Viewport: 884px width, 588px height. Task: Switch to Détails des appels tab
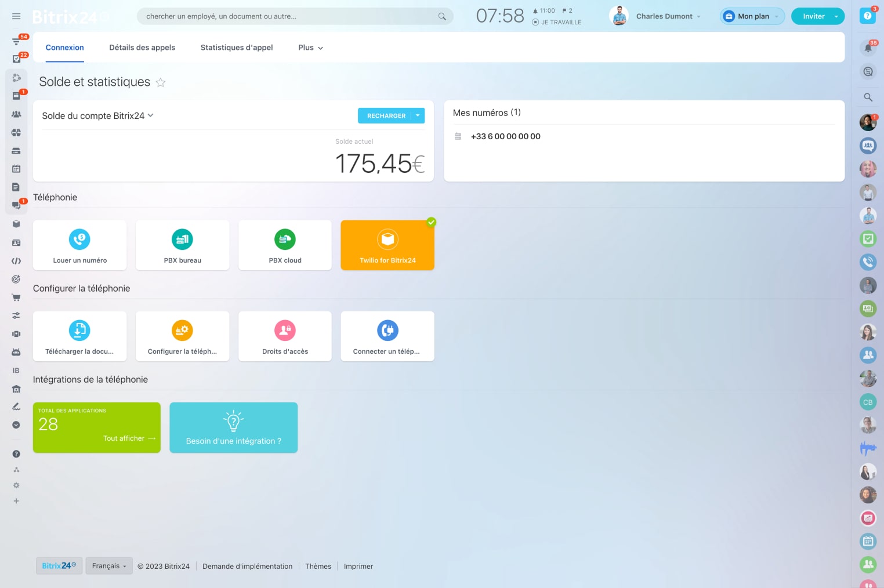click(x=142, y=48)
